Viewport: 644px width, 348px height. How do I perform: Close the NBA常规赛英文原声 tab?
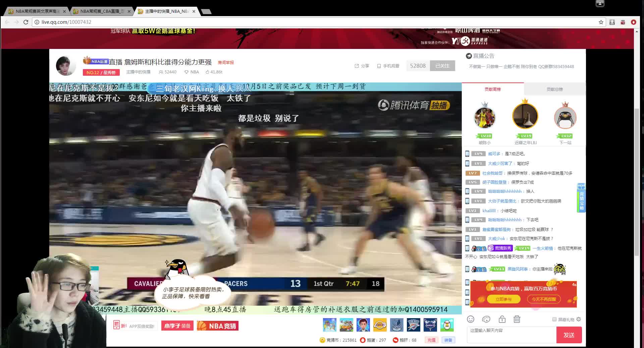tap(64, 11)
